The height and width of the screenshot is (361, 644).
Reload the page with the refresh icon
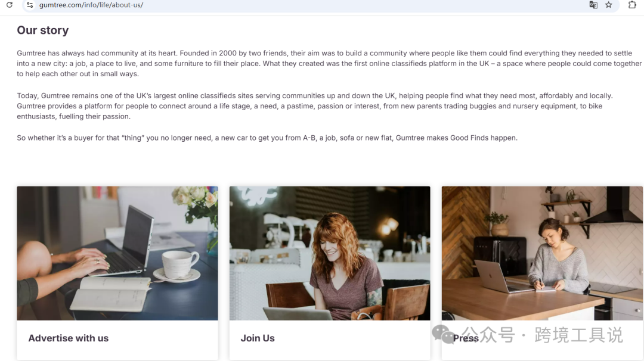tap(9, 5)
